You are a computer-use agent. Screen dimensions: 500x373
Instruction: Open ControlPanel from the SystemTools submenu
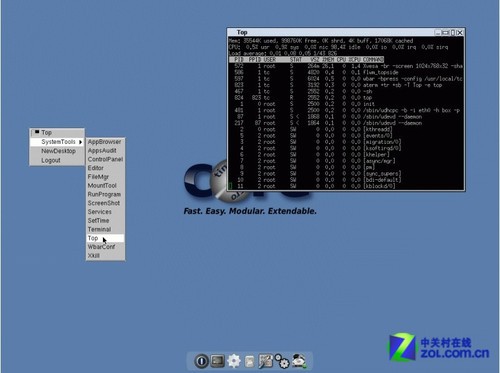coord(105,159)
